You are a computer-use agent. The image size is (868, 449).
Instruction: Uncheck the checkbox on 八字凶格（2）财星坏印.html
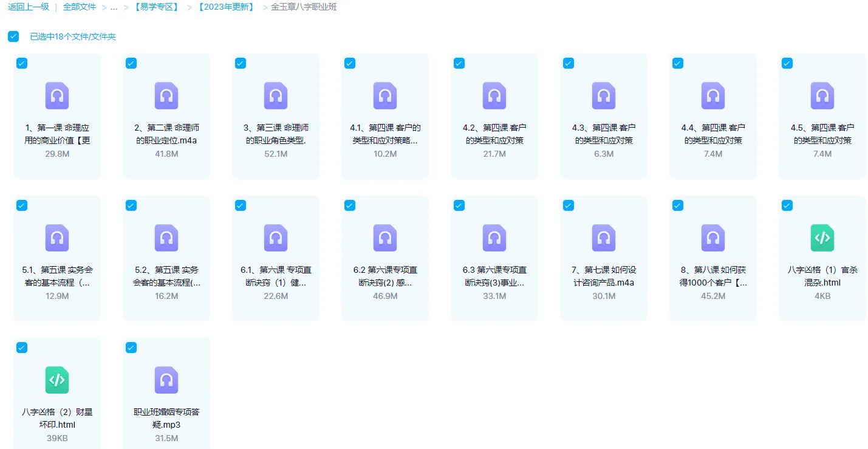(22, 348)
